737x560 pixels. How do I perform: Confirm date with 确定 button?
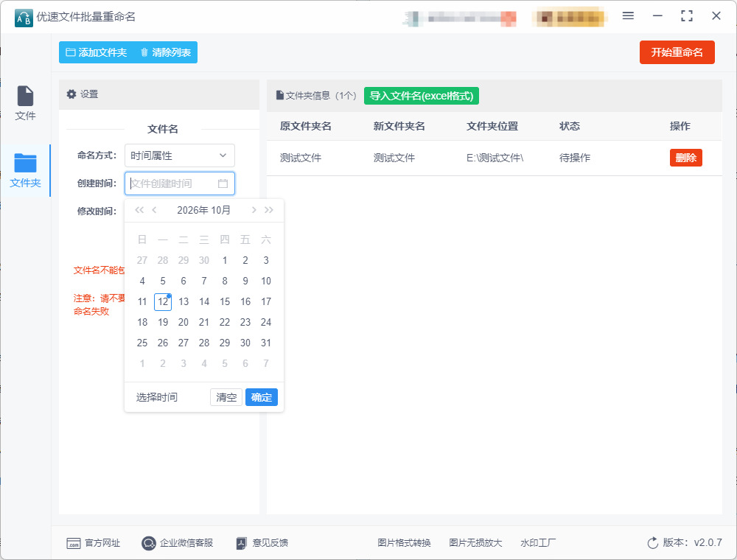[262, 397]
